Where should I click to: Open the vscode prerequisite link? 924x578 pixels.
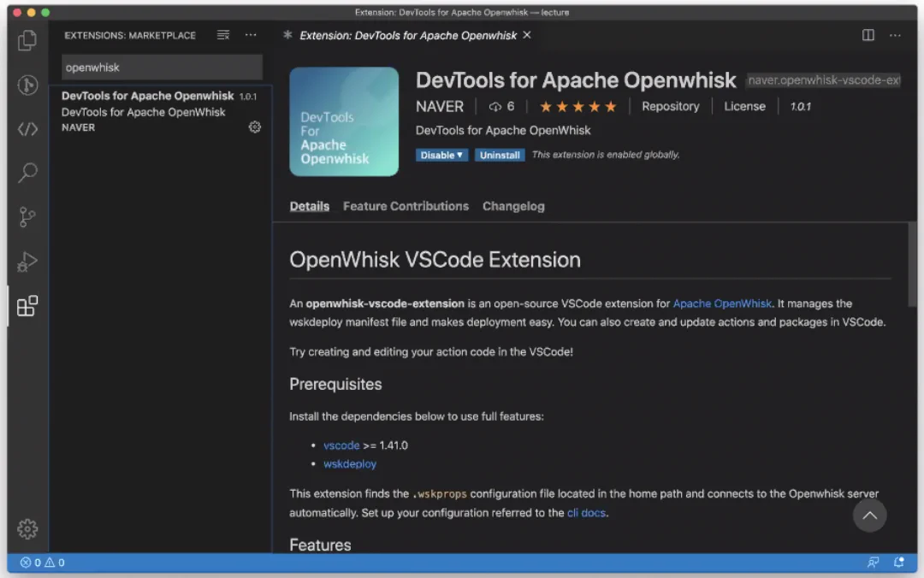click(341, 445)
